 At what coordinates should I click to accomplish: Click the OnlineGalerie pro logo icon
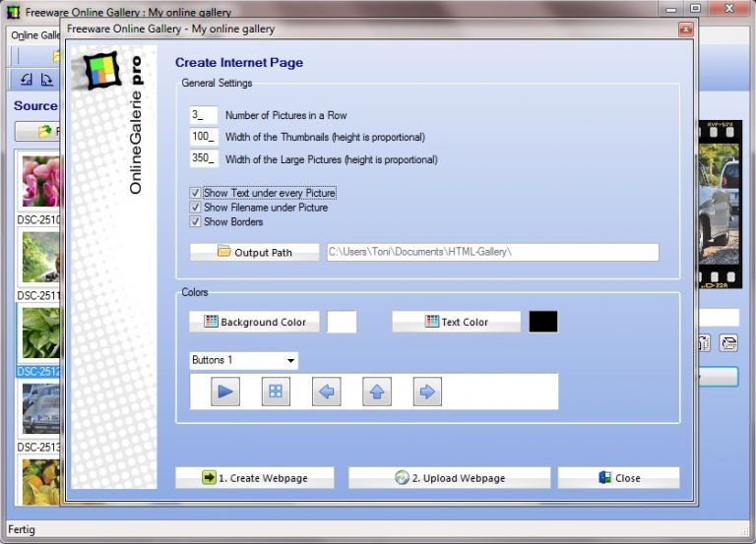(x=101, y=71)
